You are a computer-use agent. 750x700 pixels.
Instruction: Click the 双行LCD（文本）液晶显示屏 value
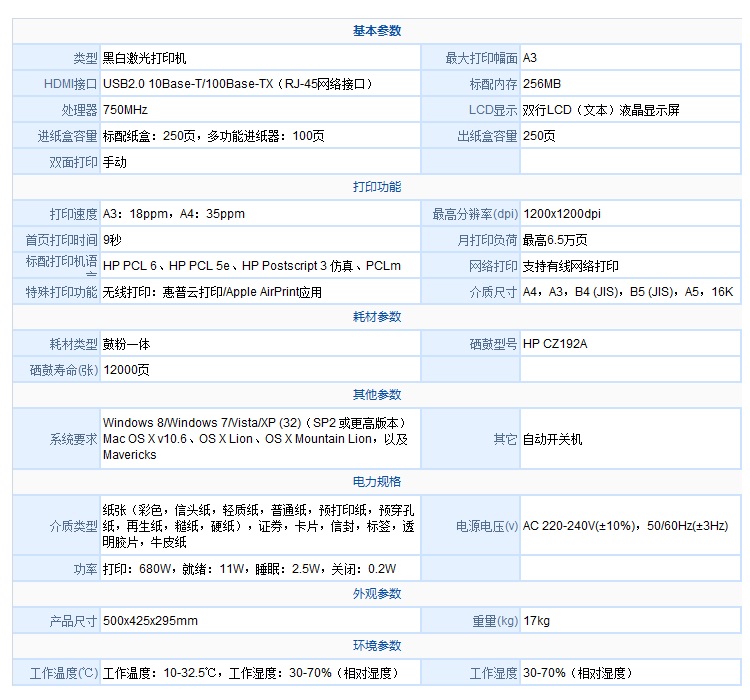(601, 110)
